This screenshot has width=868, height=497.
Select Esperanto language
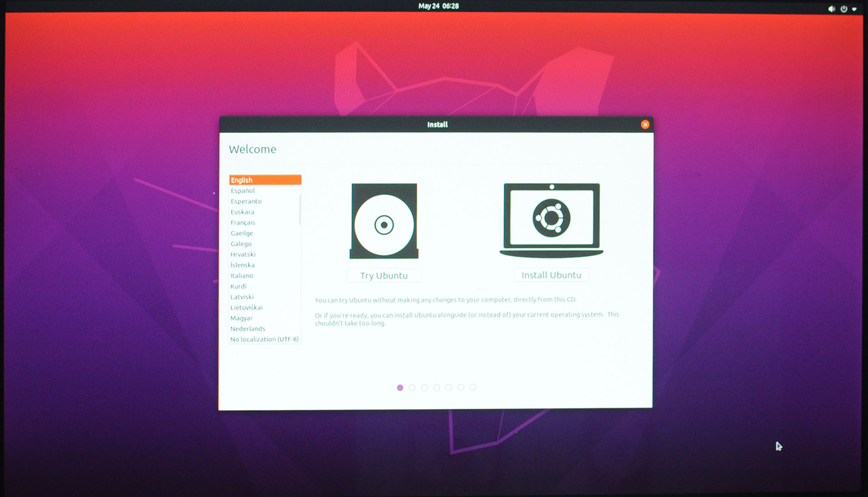coord(264,202)
